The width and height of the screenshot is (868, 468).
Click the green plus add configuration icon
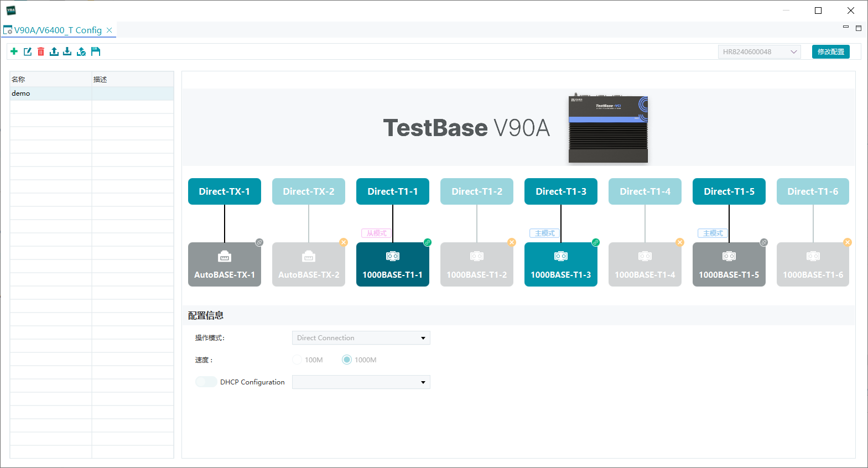coord(14,51)
